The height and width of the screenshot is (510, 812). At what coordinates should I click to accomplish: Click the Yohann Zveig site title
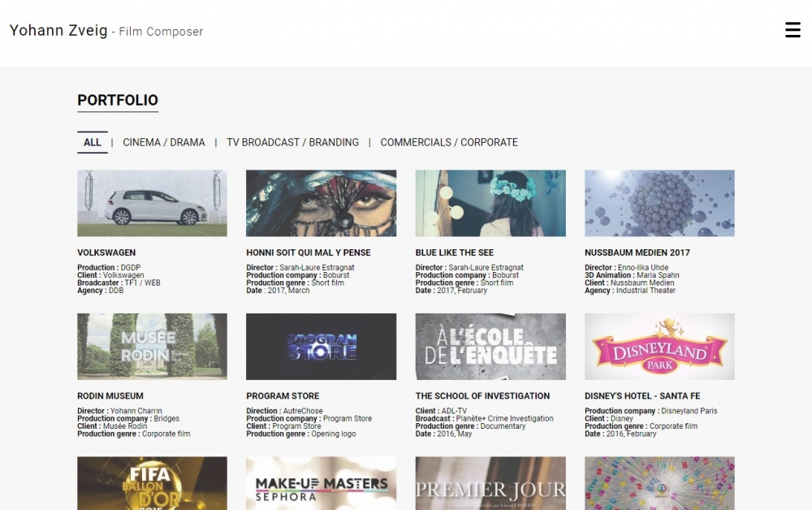(58, 31)
